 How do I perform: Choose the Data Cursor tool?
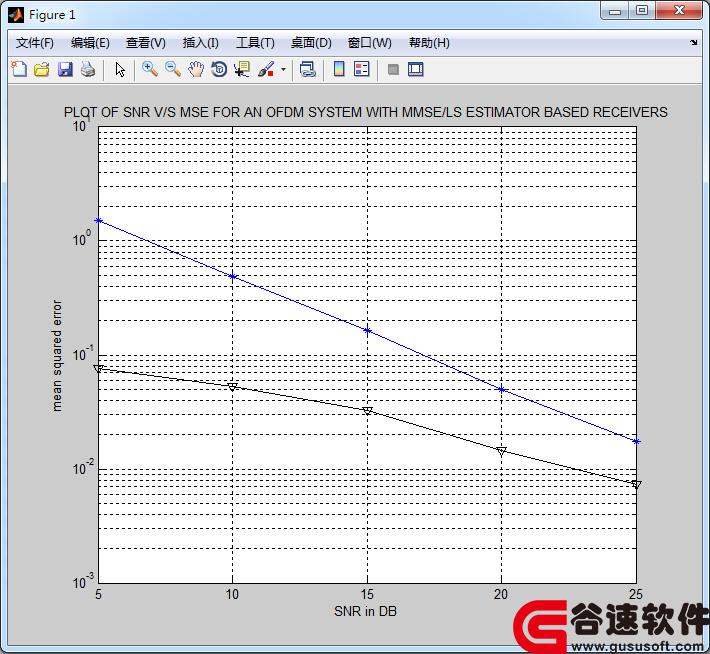[x=242, y=69]
